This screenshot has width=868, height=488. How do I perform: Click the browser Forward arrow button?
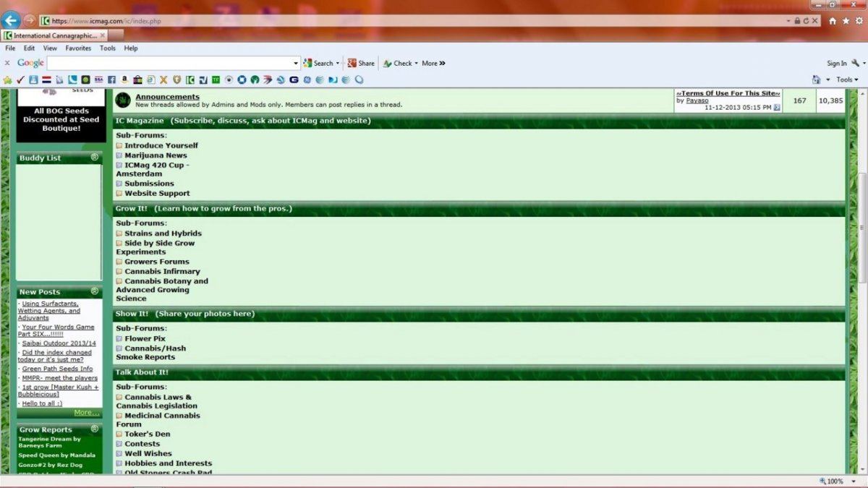[x=30, y=20]
